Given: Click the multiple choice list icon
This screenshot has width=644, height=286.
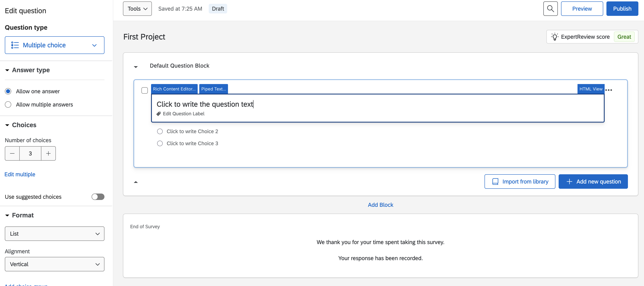Looking at the screenshot, I should click(x=15, y=45).
